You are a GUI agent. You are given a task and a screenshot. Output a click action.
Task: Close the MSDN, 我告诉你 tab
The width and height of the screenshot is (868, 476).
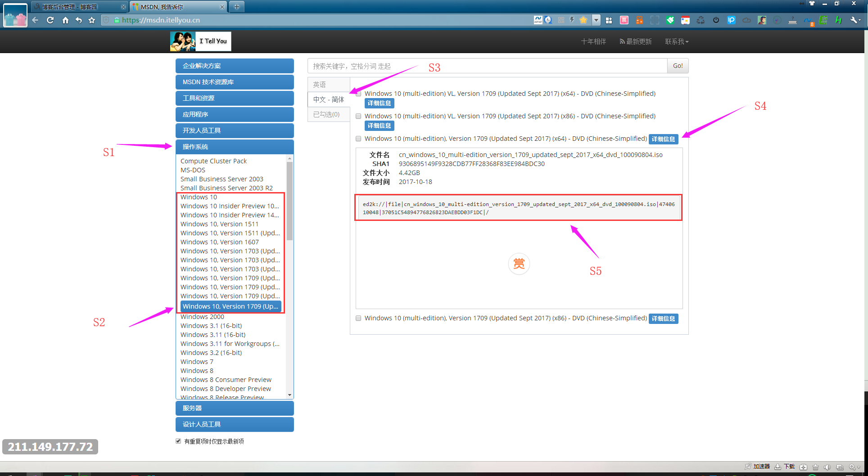(222, 7)
